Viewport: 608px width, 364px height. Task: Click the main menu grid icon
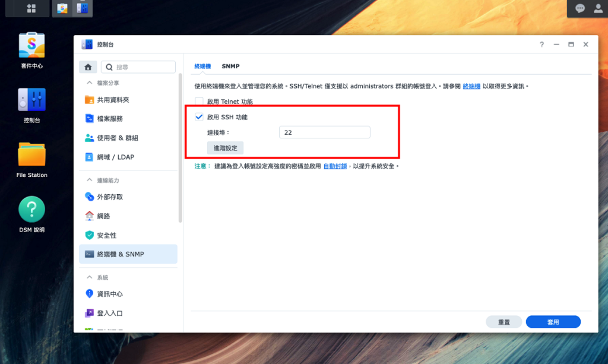pos(31,8)
